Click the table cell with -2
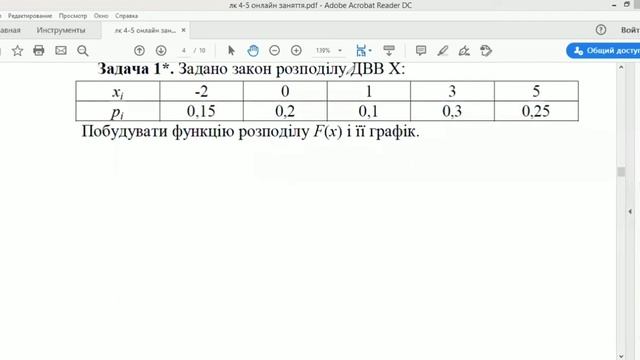640x360 pixels. tap(201, 91)
